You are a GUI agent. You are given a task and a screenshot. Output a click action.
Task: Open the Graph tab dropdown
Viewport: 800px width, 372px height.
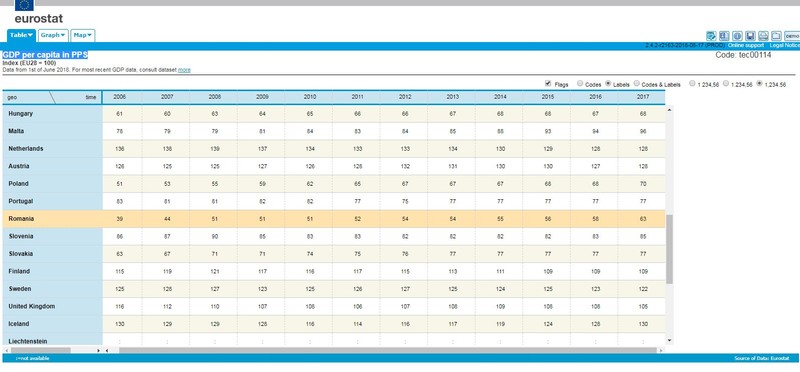pyautogui.click(x=53, y=35)
